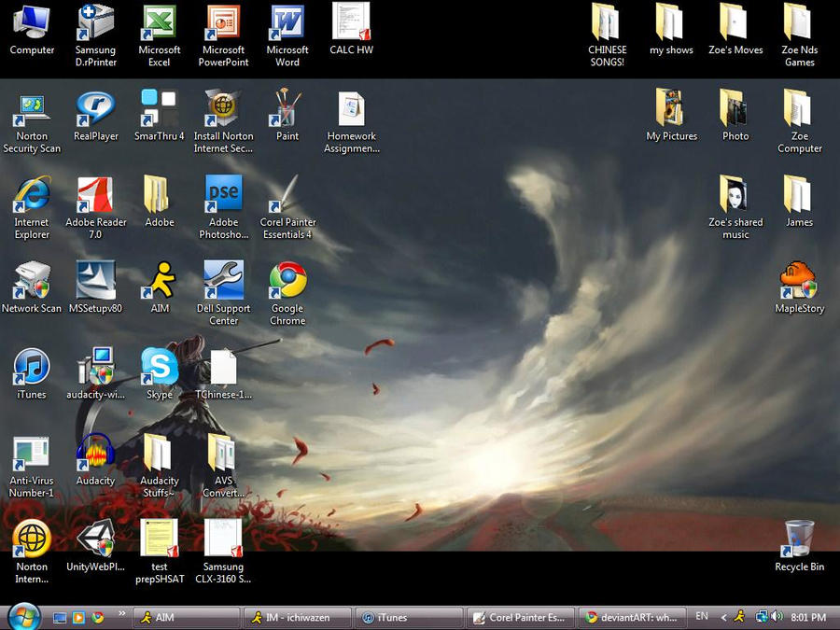Select the Zoe Nds Games folder
The image size is (840, 630).
[x=799, y=35]
